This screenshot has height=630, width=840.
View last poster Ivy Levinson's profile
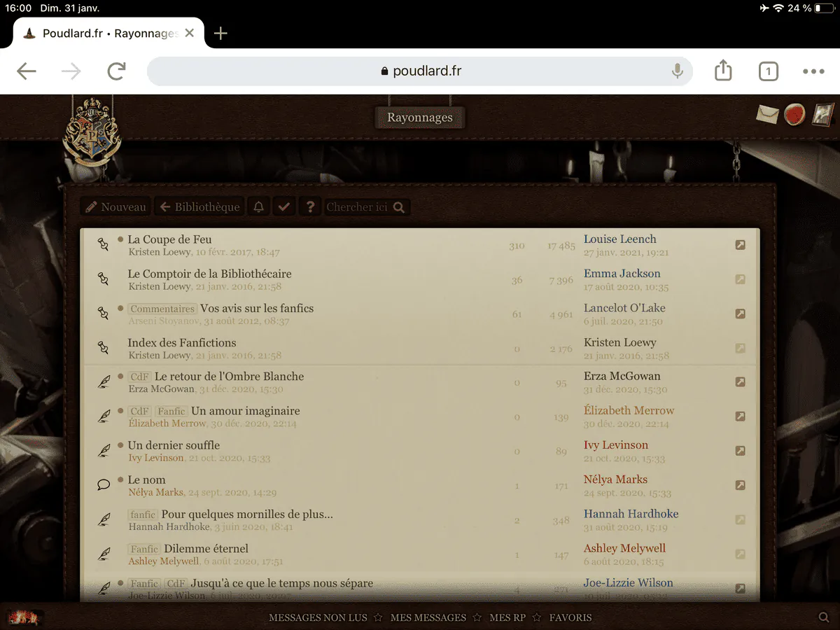tap(616, 445)
